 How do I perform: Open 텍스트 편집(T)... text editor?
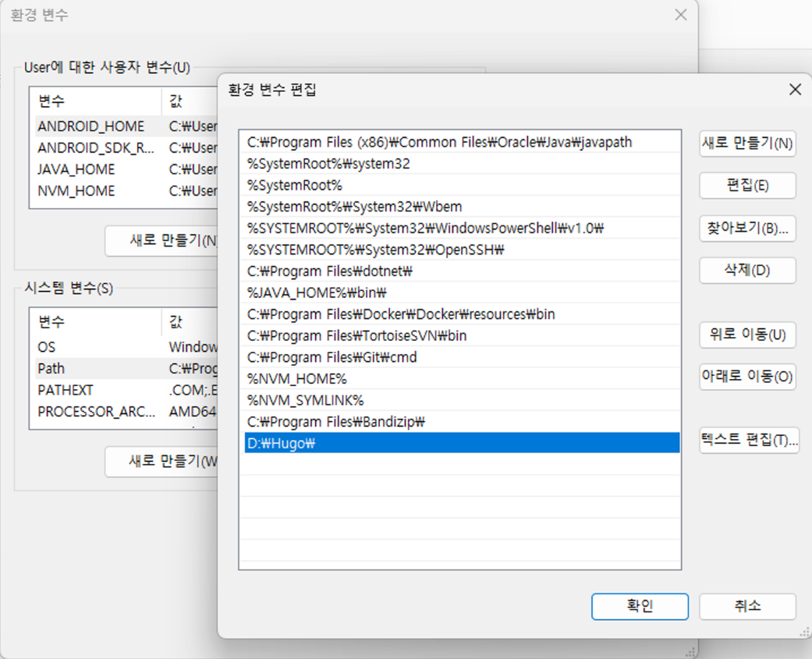pyautogui.click(x=749, y=440)
